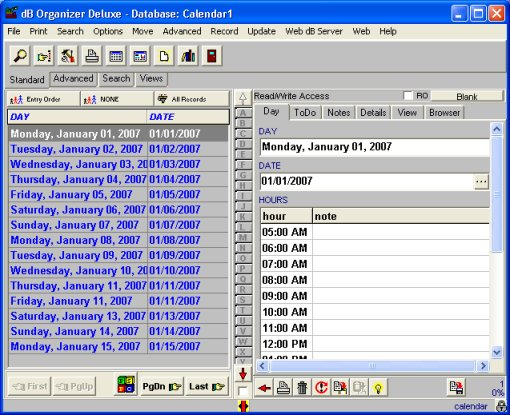The width and height of the screenshot is (510, 415).
Task: Click the grayed-out paste record icon
Action: point(359,388)
